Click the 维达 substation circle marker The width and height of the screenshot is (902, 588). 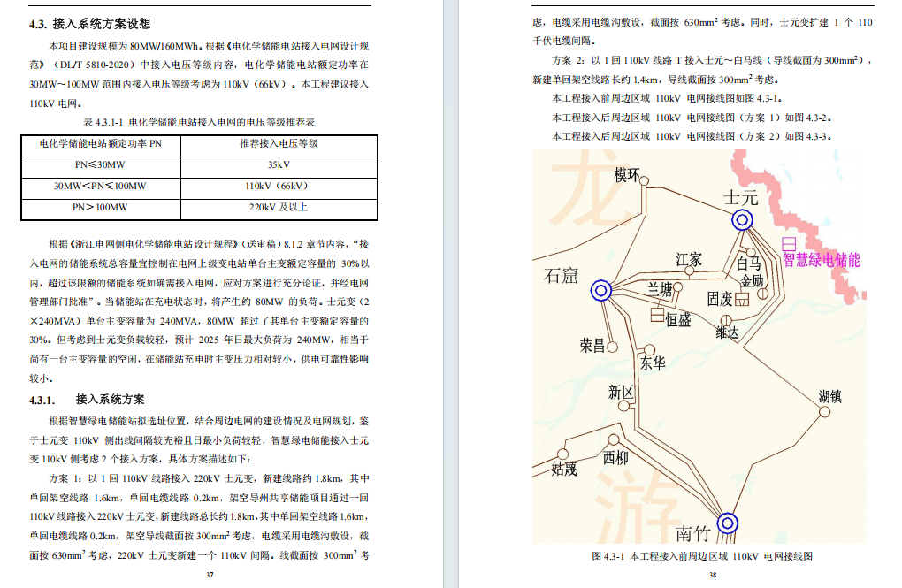(726, 320)
